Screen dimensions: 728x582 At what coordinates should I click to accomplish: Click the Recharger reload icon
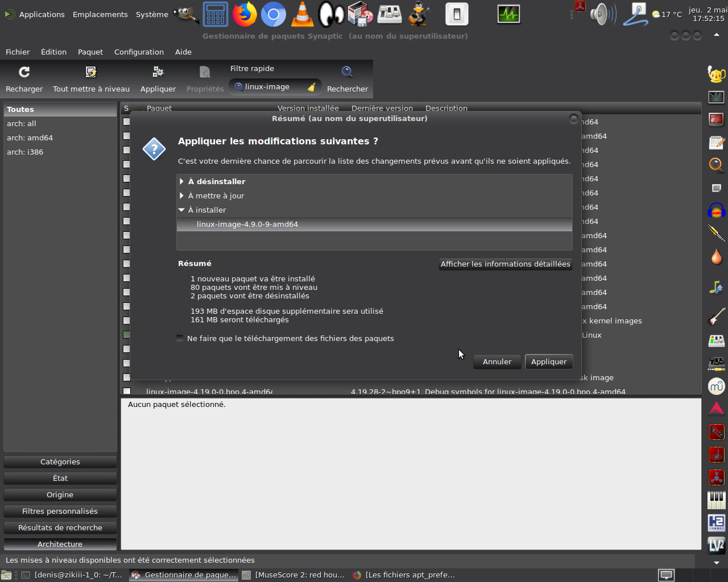(x=24, y=72)
